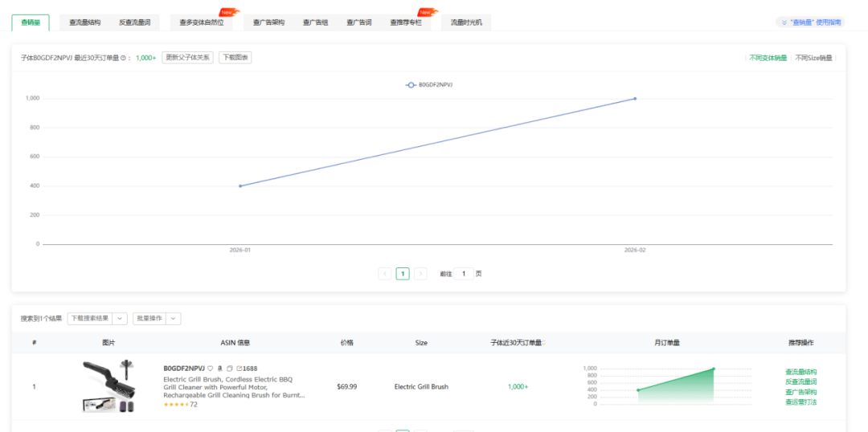The height and width of the screenshot is (432, 868).
Task: Click the 更新父子体关系 button
Action: 187,58
